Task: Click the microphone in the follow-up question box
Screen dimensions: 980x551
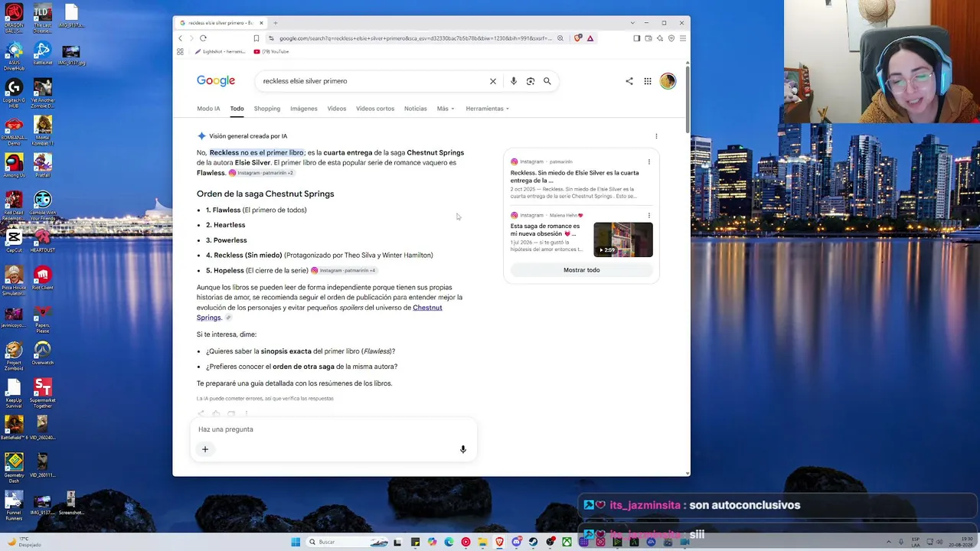Action: click(463, 449)
